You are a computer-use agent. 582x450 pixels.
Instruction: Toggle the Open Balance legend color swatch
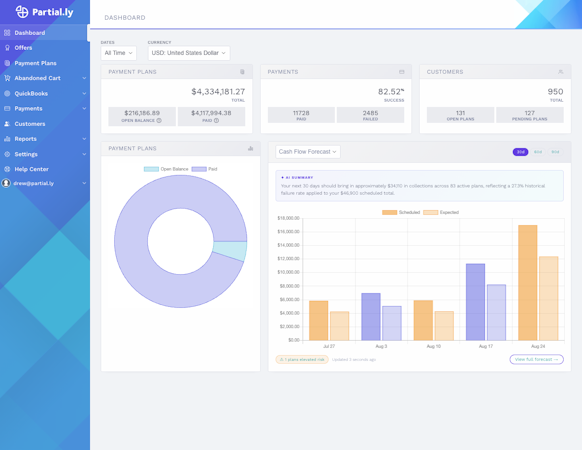click(151, 169)
